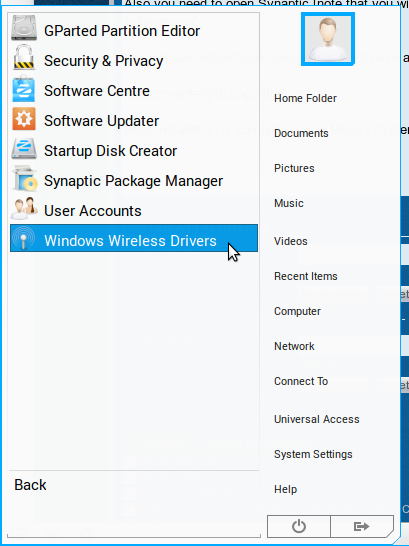This screenshot has height=546, width=409.
Task: Launch Software Centre shopping bag icon
Action: (x=24, y=88)
